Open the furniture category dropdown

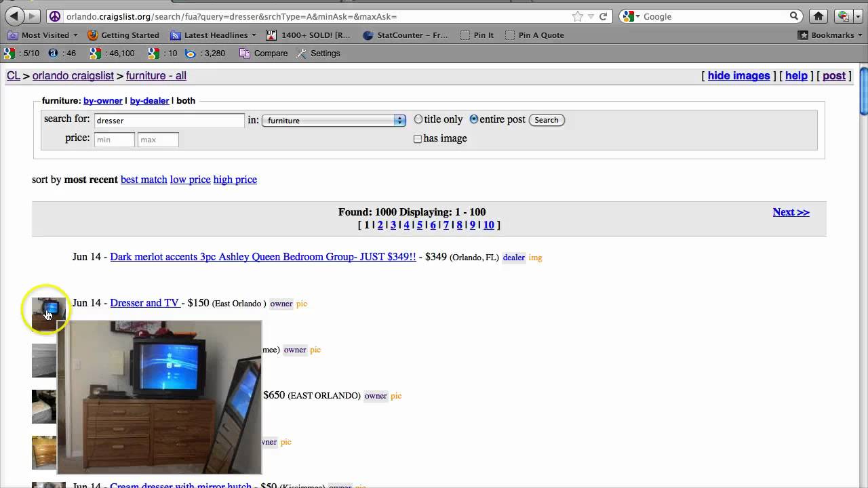(x=334, y=121)
